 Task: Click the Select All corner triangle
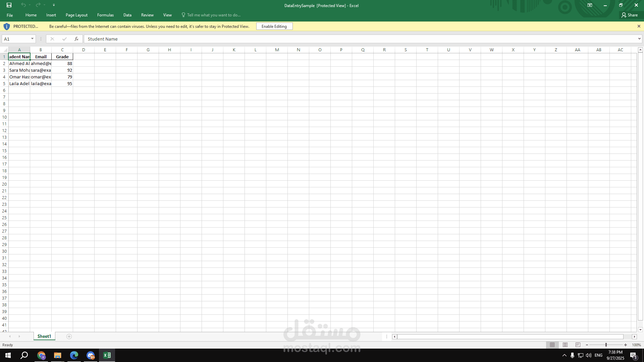(x=5, y=50)
